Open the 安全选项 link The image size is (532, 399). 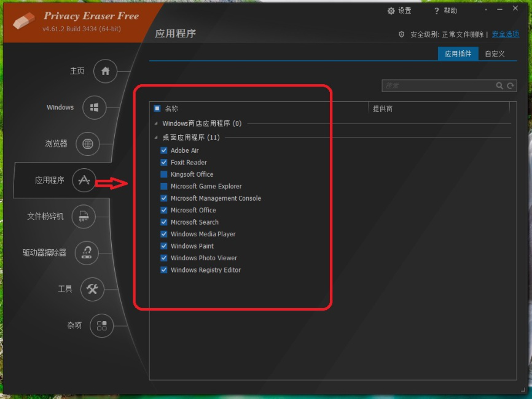(x=505, y=34)
